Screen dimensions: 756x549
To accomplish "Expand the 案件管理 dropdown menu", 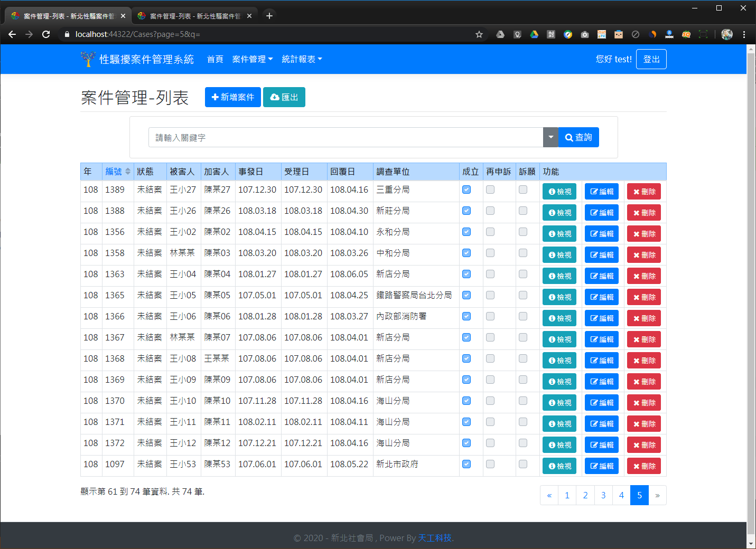I will (253, 59).
